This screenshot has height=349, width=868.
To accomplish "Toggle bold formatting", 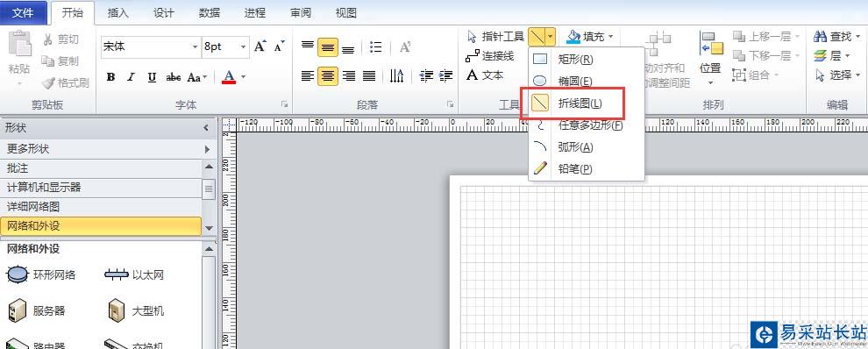I will (110, 77).
